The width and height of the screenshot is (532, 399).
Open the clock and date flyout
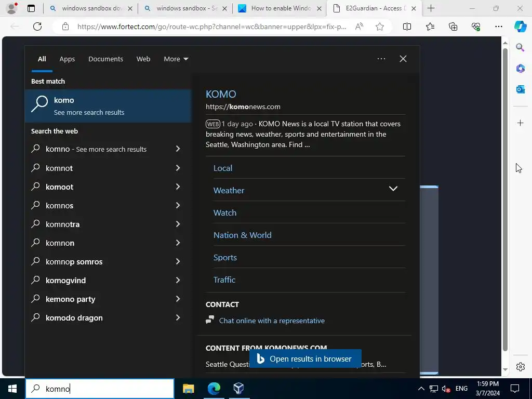click(487, 389)
